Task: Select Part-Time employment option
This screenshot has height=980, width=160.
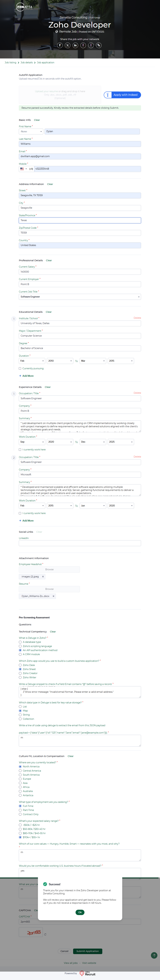Action: tap(20, 810)
